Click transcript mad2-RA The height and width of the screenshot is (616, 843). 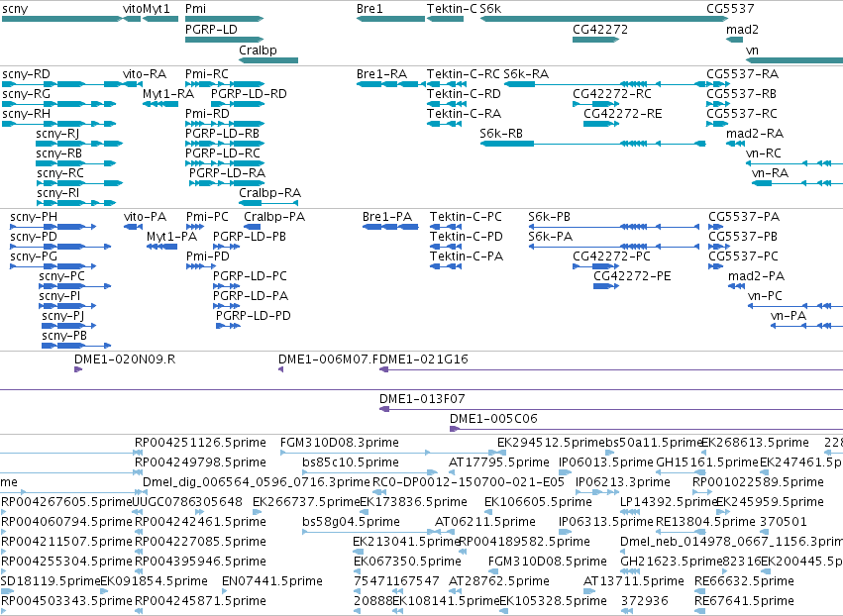(755, 134)
